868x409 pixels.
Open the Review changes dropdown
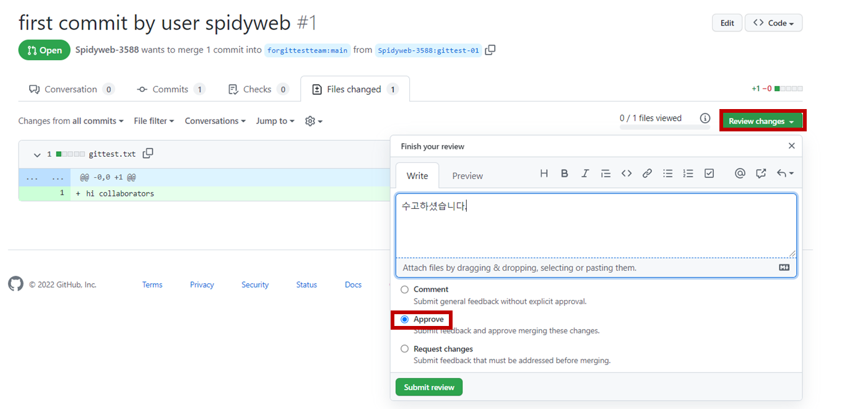(x=761, y=121)
